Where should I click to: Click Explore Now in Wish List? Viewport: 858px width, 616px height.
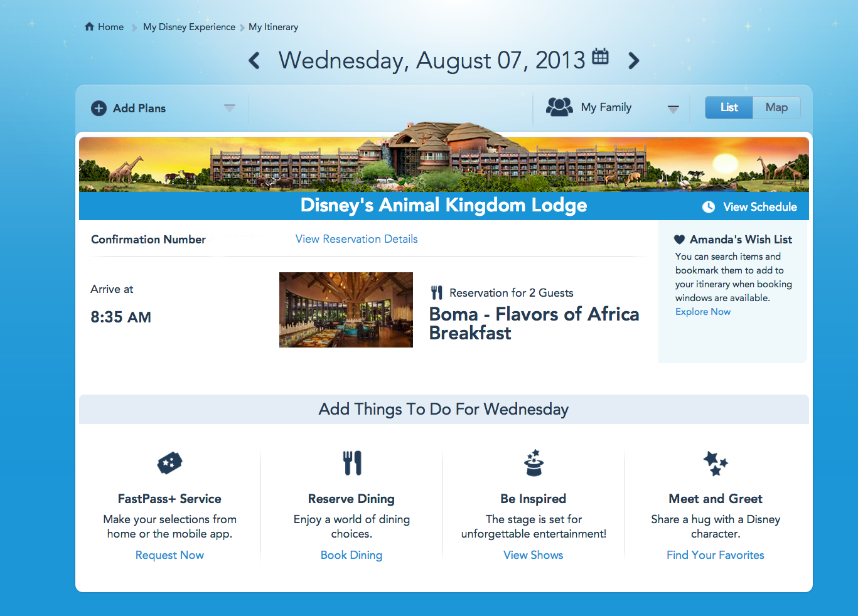(x=703, y=312)
